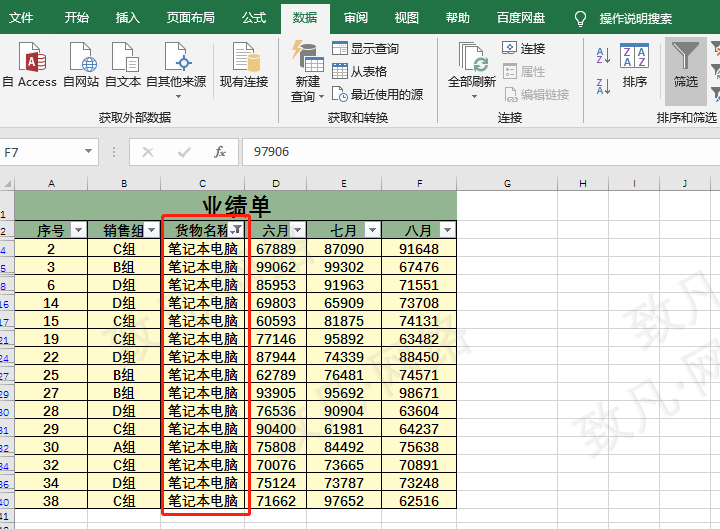The width and height of the screenshot is (720, 529).
Task: Click From Table (从表格)
Action: click(x=360, y=71)
